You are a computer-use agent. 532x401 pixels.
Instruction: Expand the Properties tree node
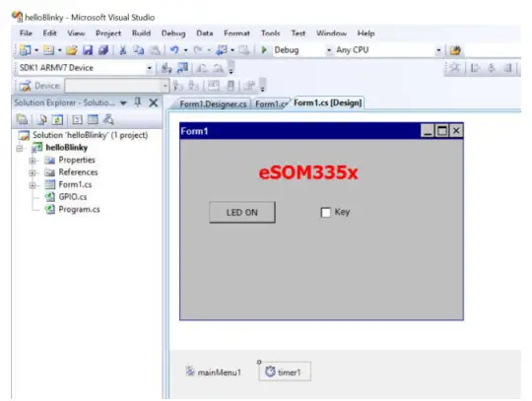click(33, 161)
